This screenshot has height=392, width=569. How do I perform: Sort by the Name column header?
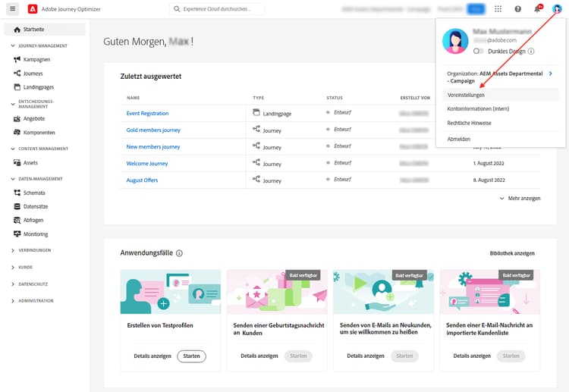click(x=134, y=98)
